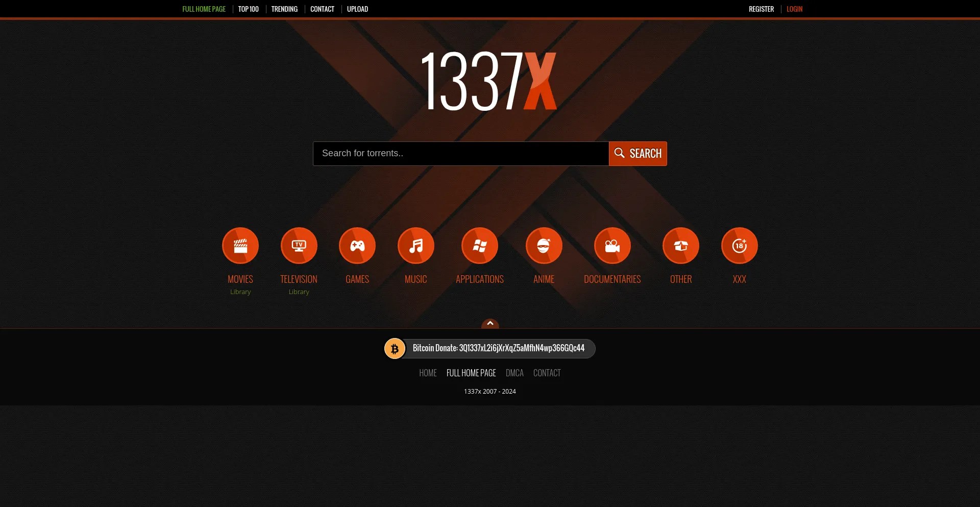
Task: Focus the Search for torrents field
Action: [461, 154]
